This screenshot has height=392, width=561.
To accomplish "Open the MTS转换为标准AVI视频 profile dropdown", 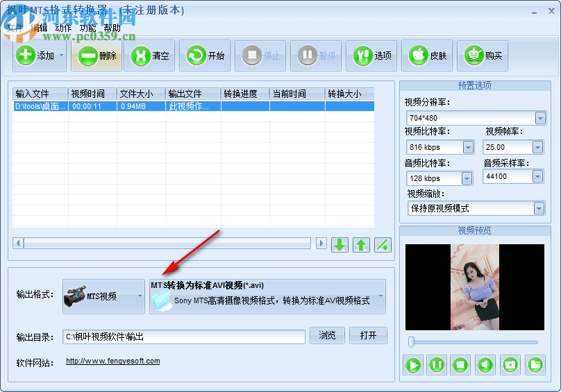I will [267, 296].
